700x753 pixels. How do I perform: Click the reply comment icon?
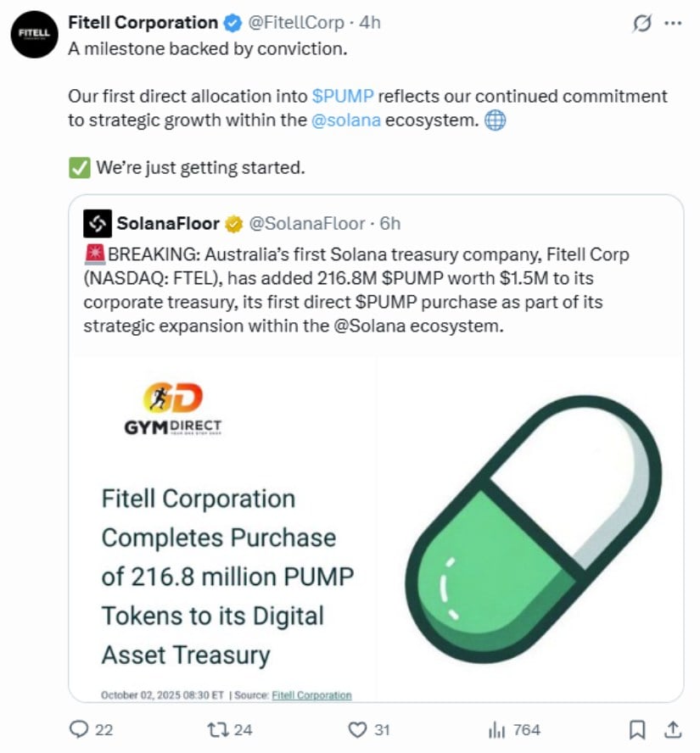point(79,729)
